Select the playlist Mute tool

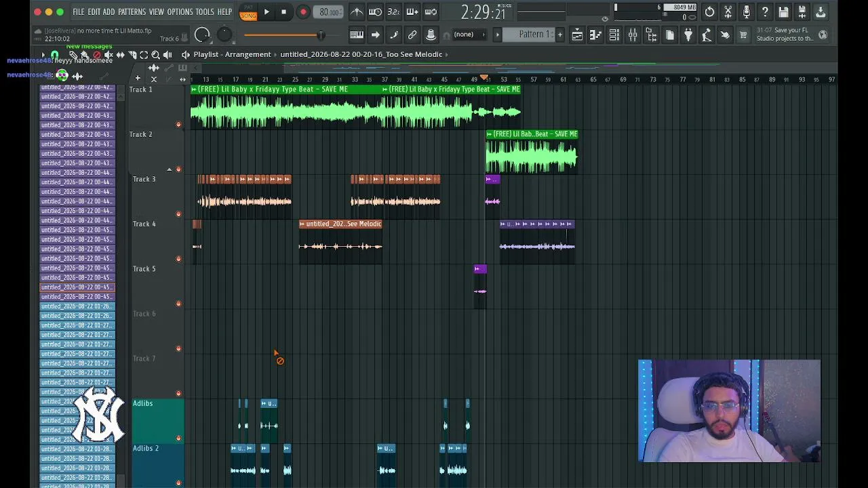(x=108, y=54)
